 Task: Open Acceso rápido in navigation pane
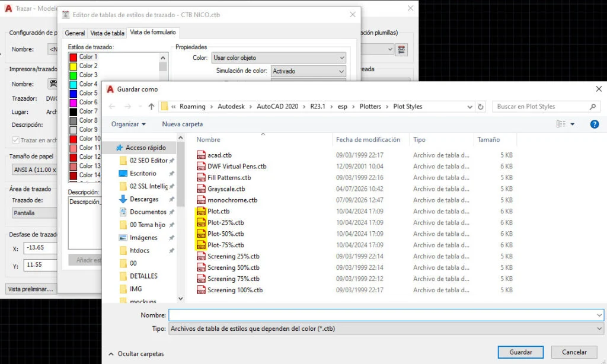click(146, 148)
